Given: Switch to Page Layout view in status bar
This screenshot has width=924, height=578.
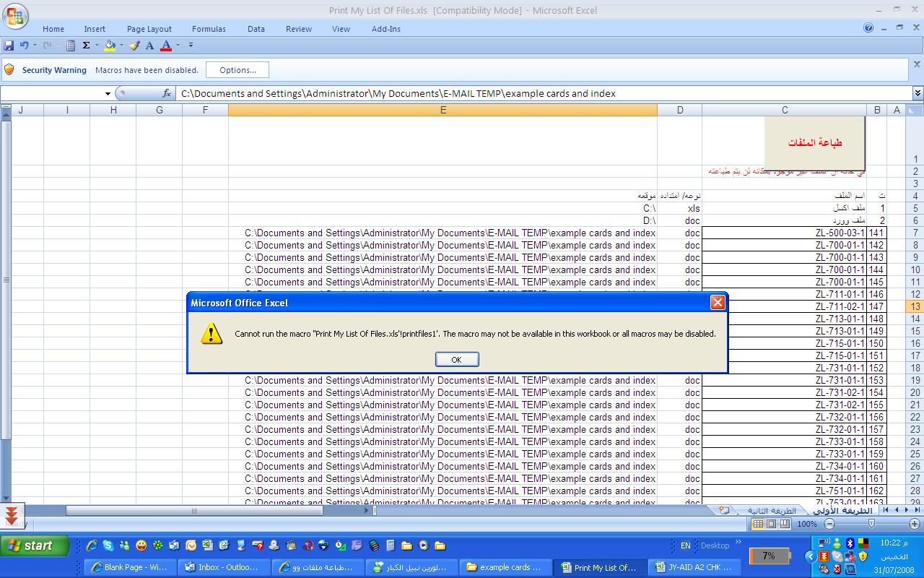Looking at the screenshot, I should [x=771, y=524].
